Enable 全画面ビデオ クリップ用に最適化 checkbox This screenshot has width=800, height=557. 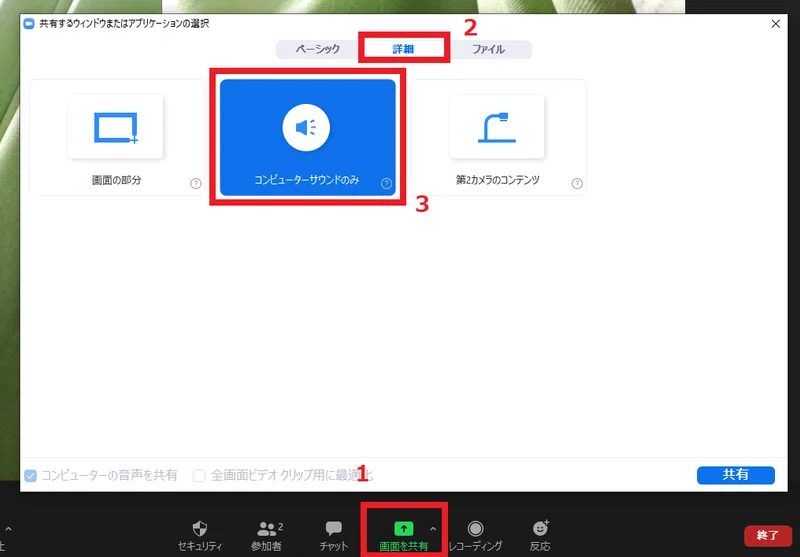point(199,476)
